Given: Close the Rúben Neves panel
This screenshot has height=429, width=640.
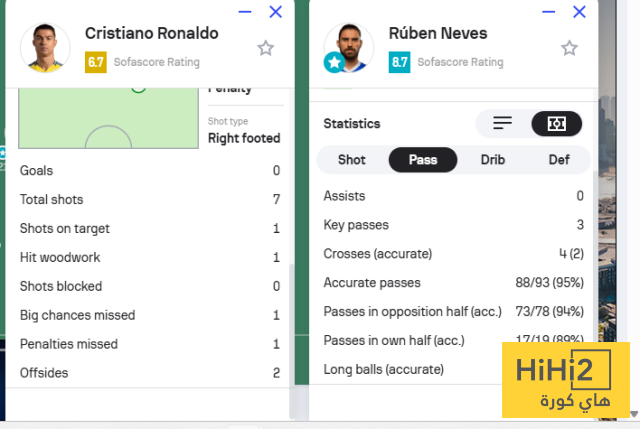Looking at the screenshot, I should point(579,12).
